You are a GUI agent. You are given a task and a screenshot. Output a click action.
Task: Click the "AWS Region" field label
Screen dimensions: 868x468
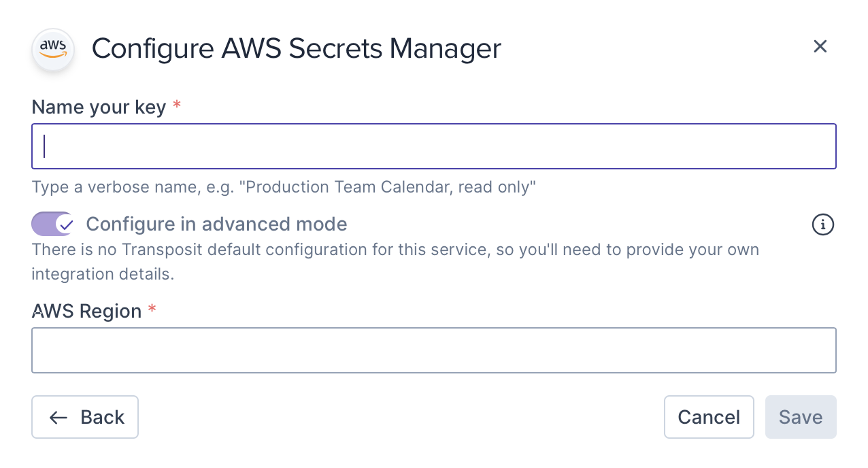point(86,311)
